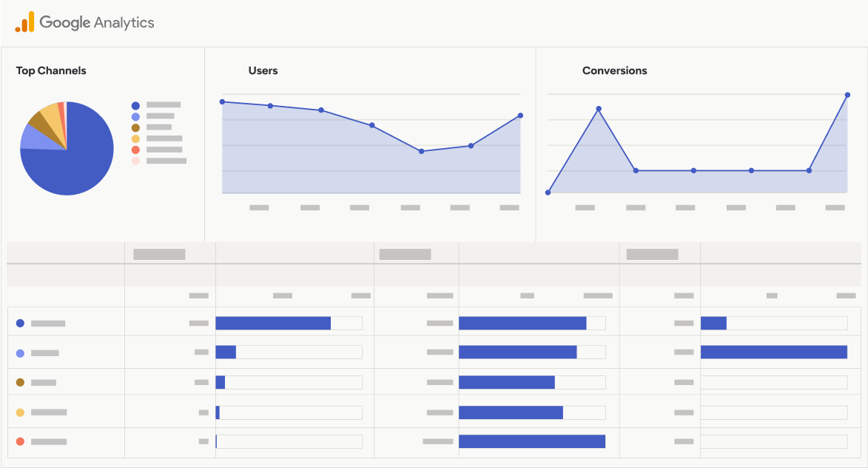This screenshot has width=868, height=468.
Task: Select the dark blue dot in the first table row
Action: click(20, 324)
